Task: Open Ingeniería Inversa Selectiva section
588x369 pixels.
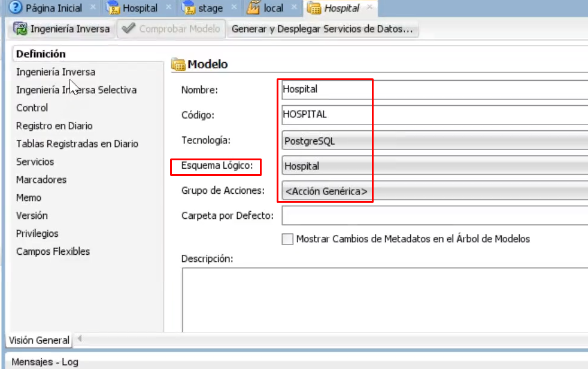Action: point(76,90)
